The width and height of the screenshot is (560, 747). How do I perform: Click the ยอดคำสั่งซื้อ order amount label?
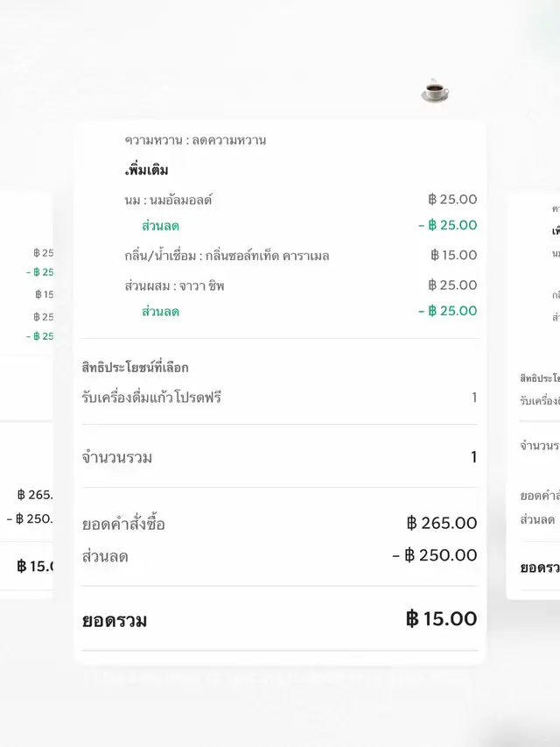click(x=123, y=525)
